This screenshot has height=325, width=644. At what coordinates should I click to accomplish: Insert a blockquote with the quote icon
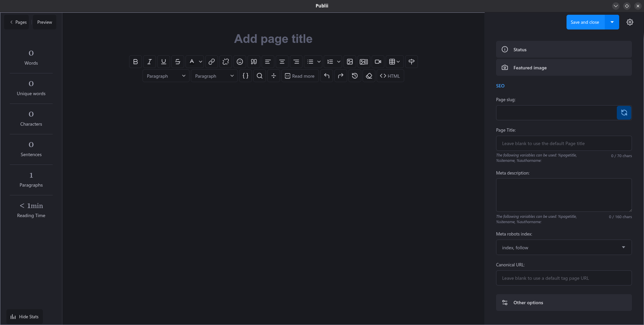coord(254,62)
